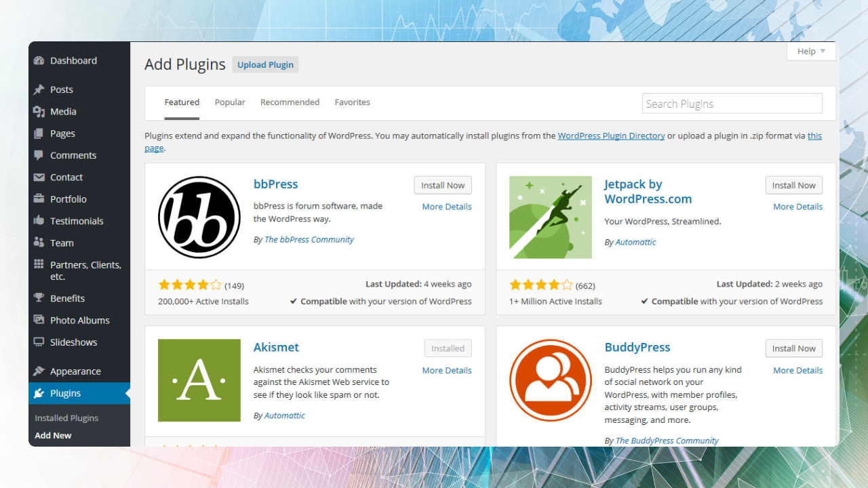Install the BuddyPress plugin now
The height and width of the screenshot is (488, 868).
click(794, 348)
